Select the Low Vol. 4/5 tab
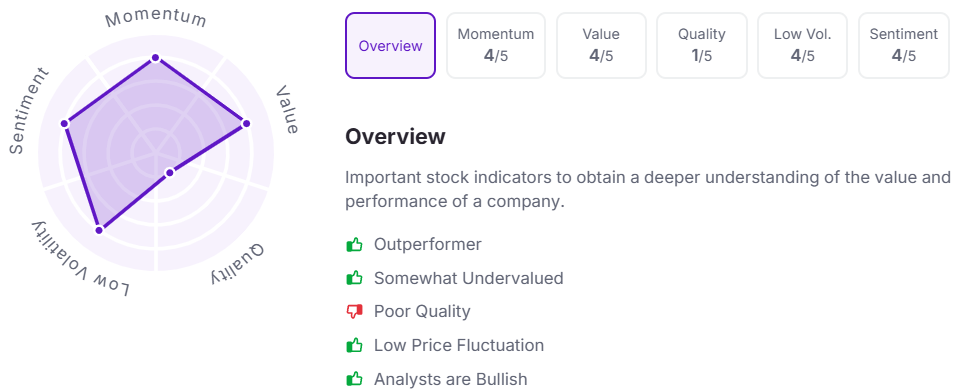 click(x=802, y=46)
